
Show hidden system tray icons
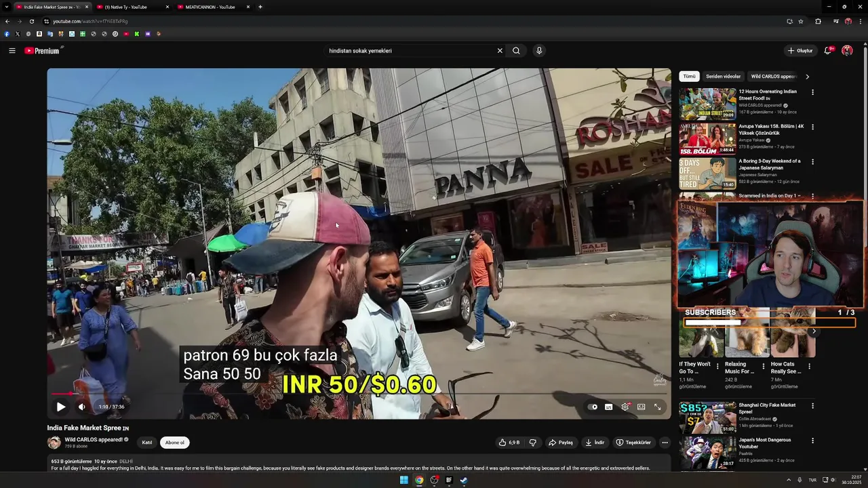[x=788, y=480]
